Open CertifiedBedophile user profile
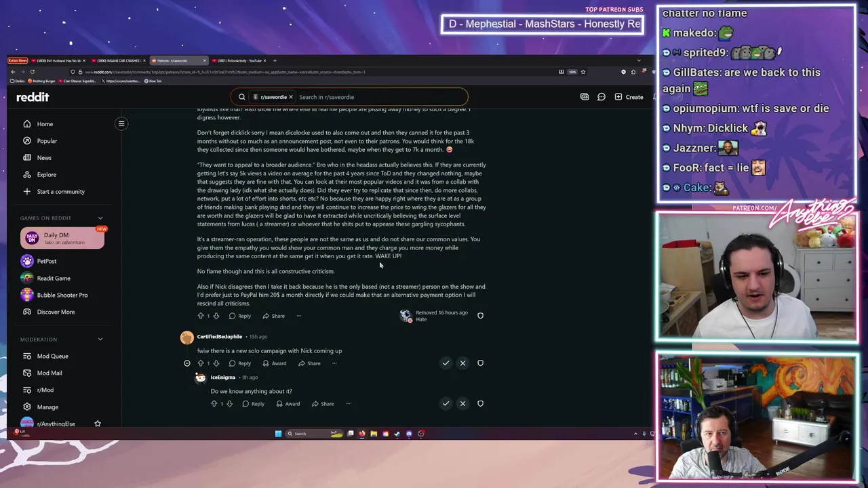868x488 pixels. pyautogui.click(x=220, y=336)
